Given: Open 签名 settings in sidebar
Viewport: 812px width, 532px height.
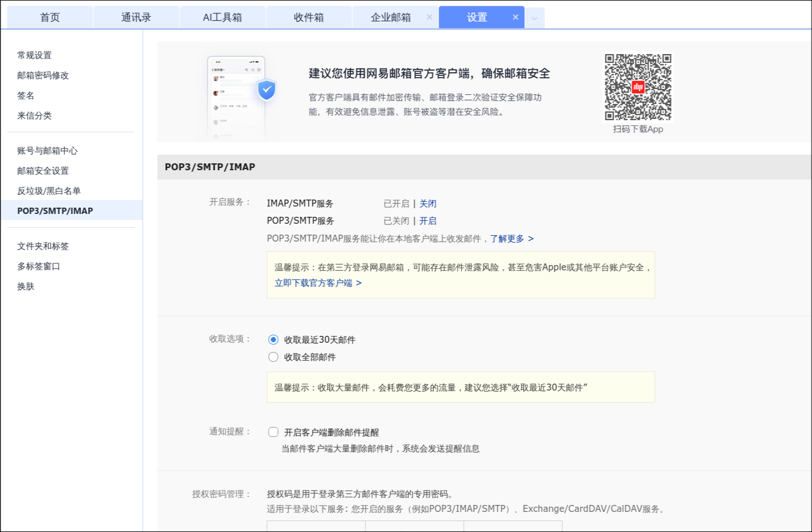Looking at the screenshot, I should tap(26, 95).
